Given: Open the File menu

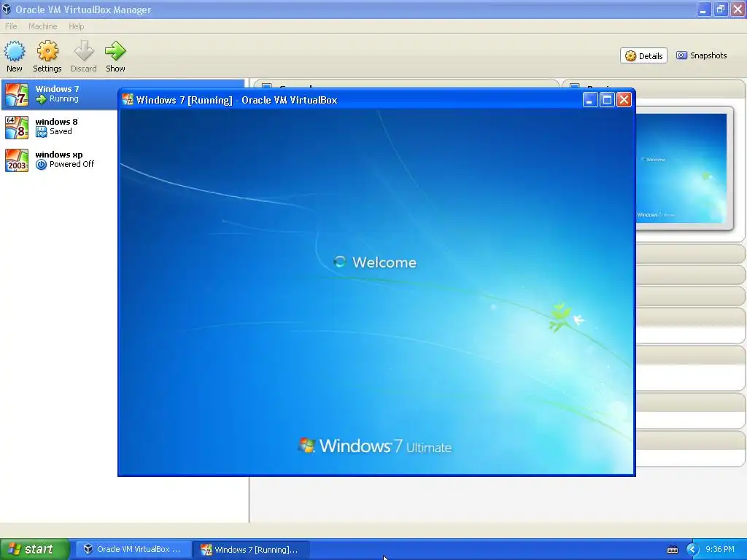Looking at the screenshot, I should pyautogui.click(x=11, y=26).
